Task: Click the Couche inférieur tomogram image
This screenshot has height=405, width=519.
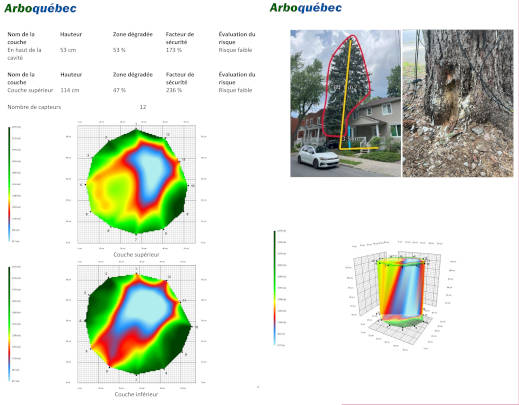Action: point(137,324)
